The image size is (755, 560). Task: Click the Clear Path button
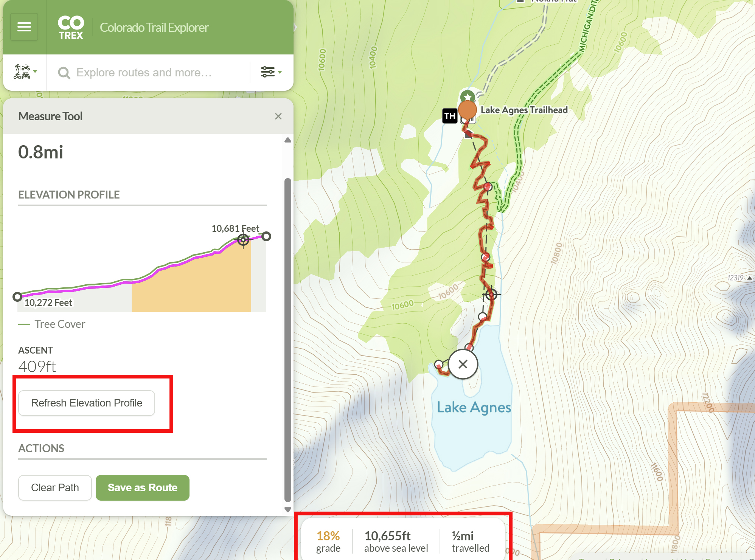click(x=55, y=488)
